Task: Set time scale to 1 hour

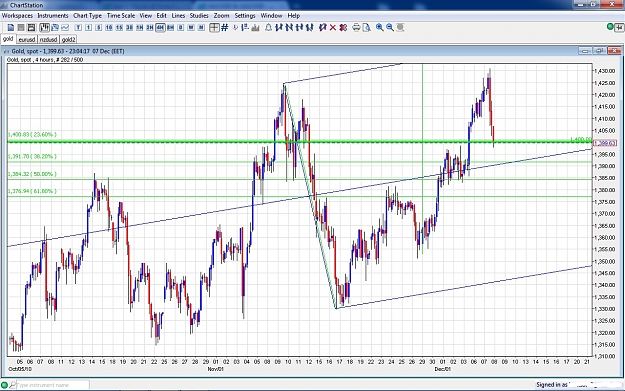Action: (140, 28)
